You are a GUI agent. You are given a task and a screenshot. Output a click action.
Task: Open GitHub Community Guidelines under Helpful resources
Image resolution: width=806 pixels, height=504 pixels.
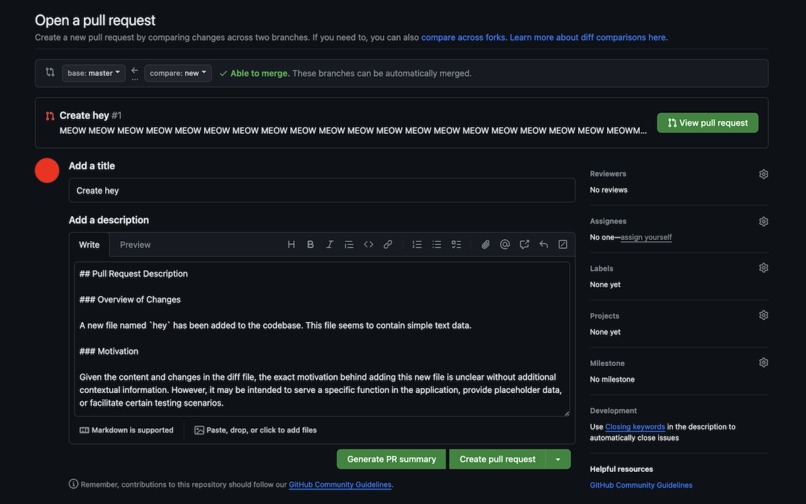click(x=641, y=485)
